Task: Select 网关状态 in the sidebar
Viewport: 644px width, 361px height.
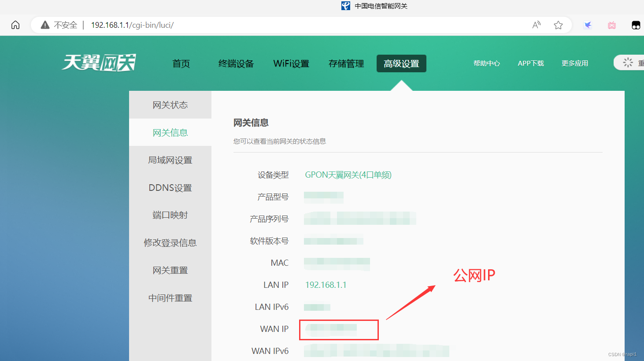Action: coord(170,105)
